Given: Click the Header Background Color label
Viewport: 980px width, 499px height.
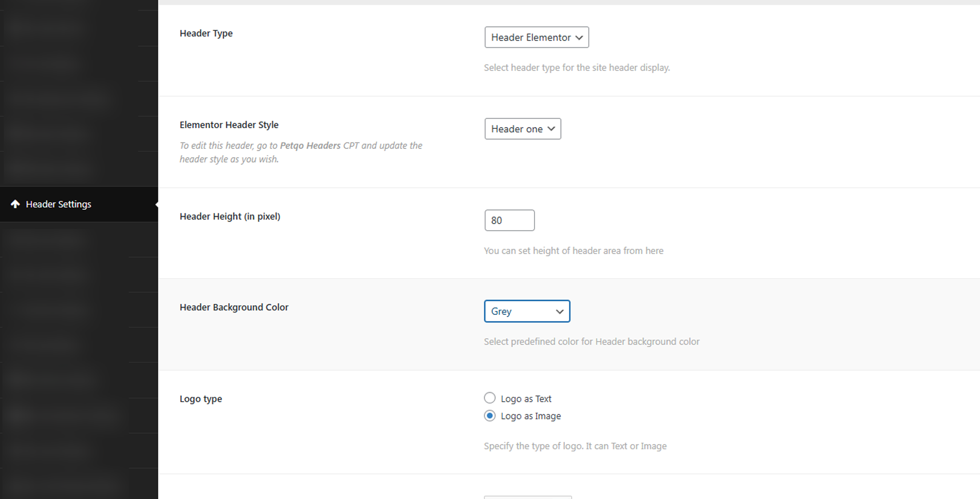Looking at the screenshot, I should [234, 307].
